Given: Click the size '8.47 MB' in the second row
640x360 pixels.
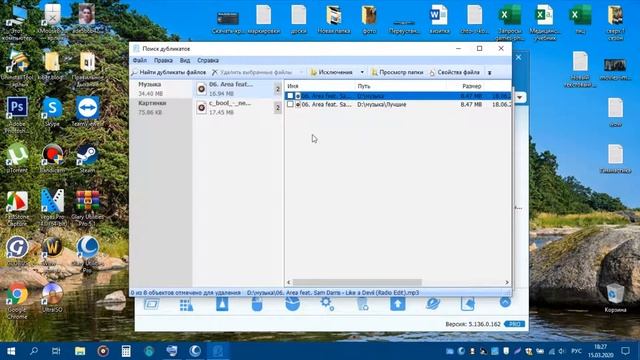Looking at the screenshot, I should [471, 104].
